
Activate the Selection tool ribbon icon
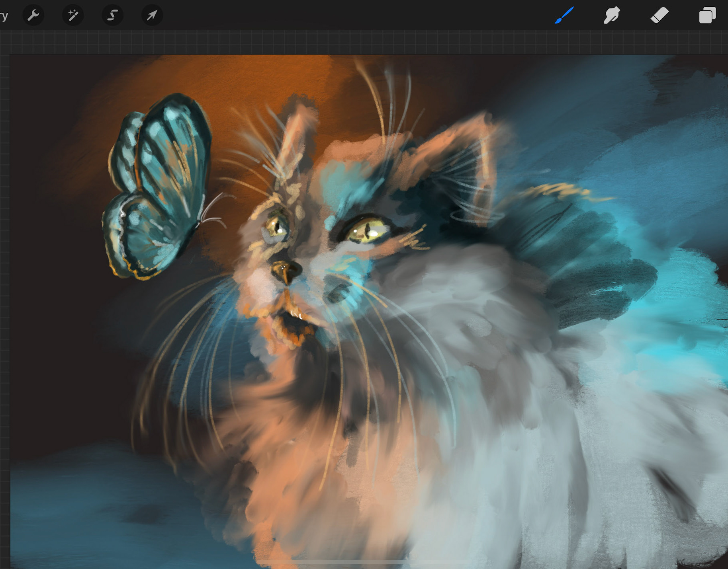click(x=112, y=16)
